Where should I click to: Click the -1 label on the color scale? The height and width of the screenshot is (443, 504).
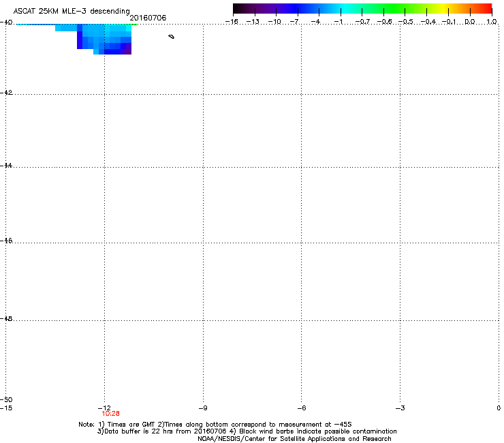pos(338,22)
